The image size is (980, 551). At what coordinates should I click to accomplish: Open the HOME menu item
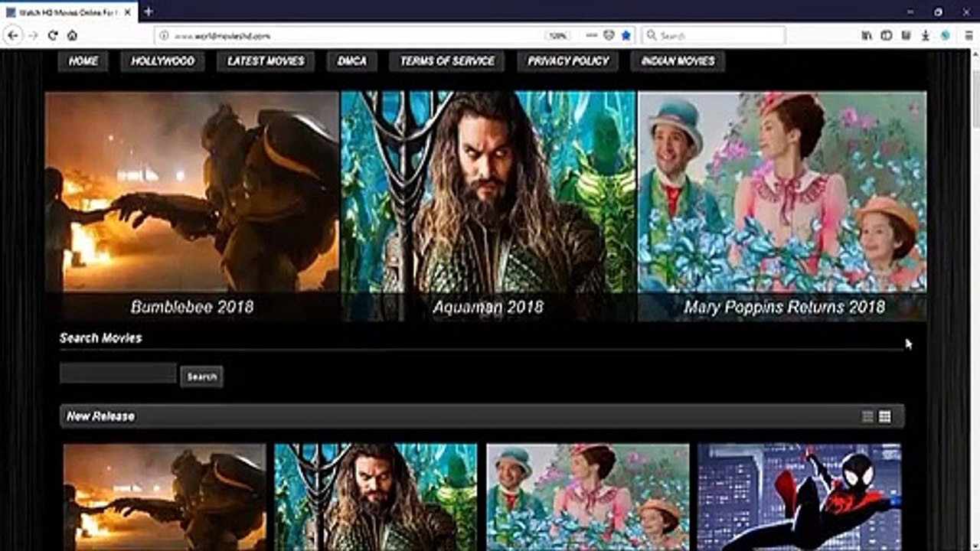pyautogui.click(x=83, y=61)
